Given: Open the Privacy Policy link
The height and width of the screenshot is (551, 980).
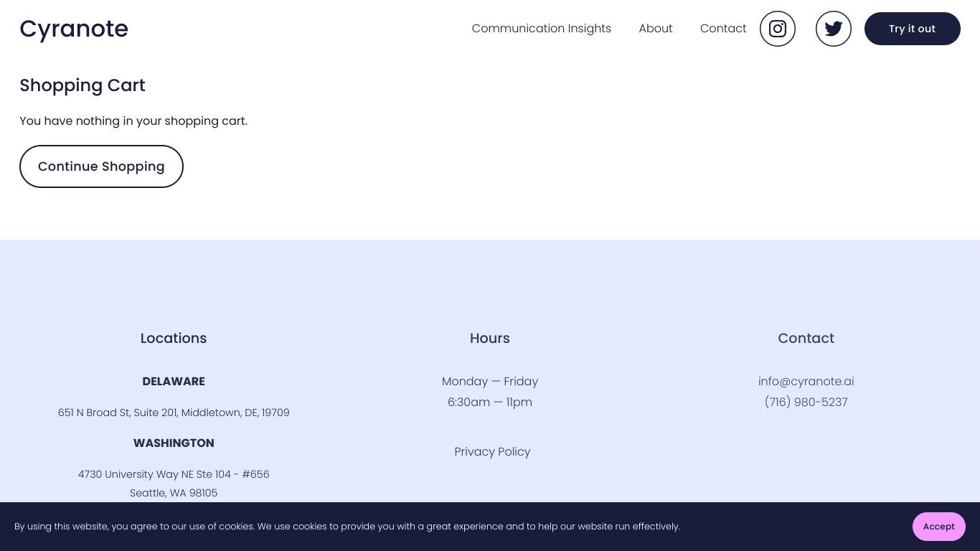Looking at the screenshot, I should 492,451.
